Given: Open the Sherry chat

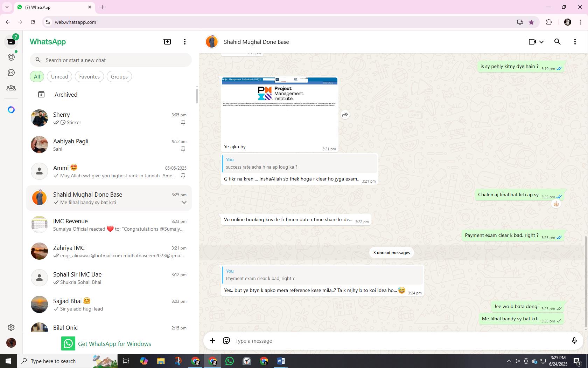Looking at the screenshot, I should click(x=109, y=118).
